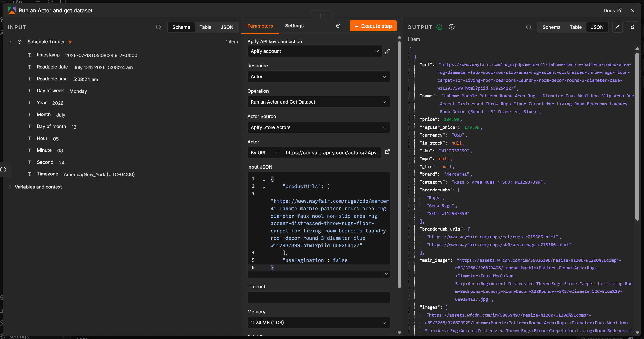Close the node detail view
Viewport: 644px width, 339px height.
tap(632, 10)
